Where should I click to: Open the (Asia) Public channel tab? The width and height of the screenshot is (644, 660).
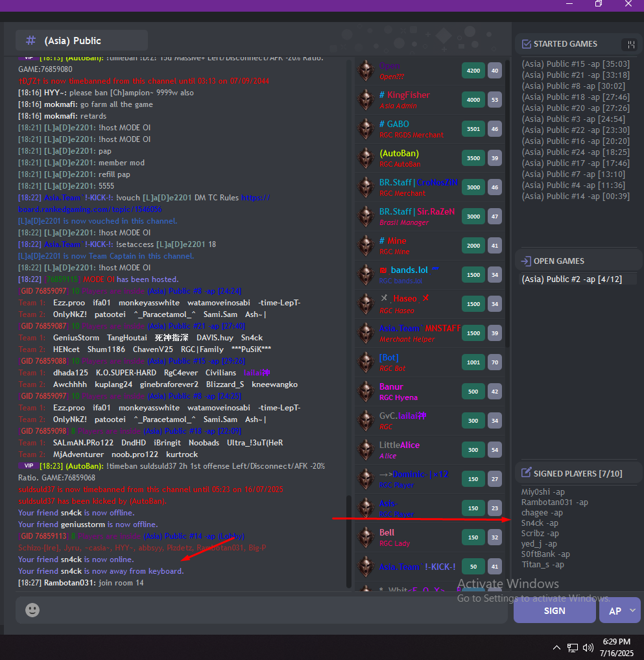[82, 40]
